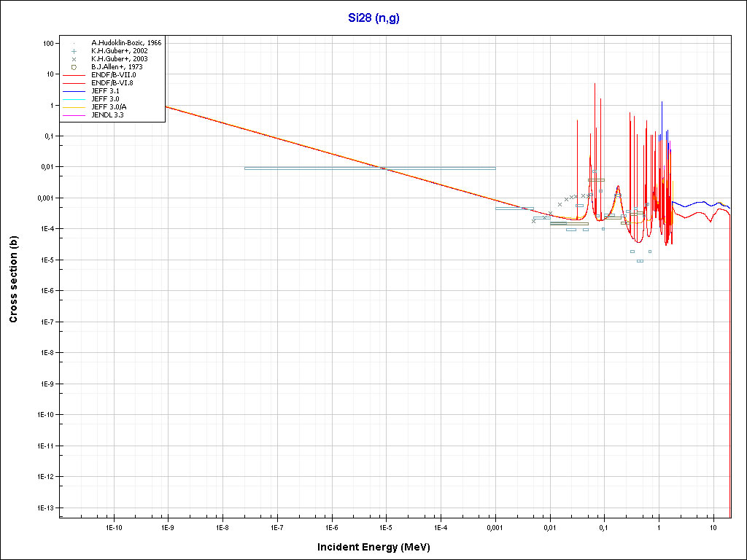
Task: Click the plus marker for K.H.Guber+, 2002
Action: (74, 51)
